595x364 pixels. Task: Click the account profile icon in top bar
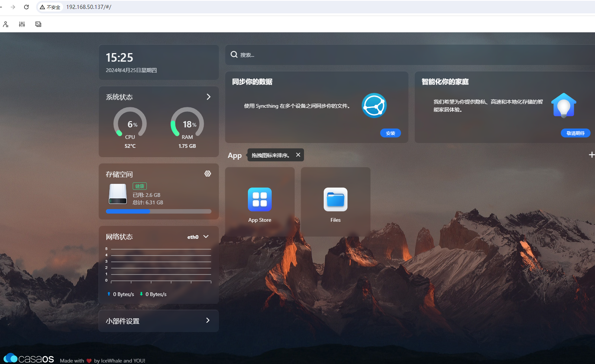pos(6,24)
